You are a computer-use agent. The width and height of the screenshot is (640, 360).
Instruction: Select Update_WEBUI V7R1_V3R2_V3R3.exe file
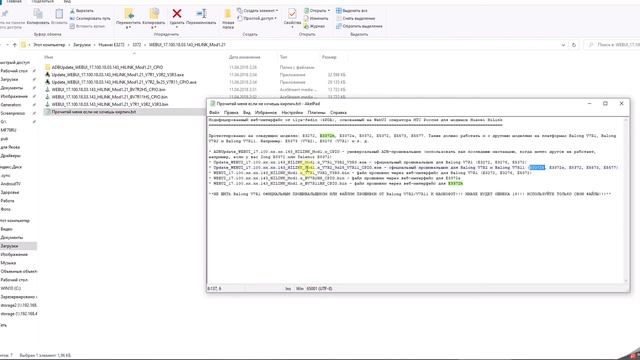tap(118, 75)
